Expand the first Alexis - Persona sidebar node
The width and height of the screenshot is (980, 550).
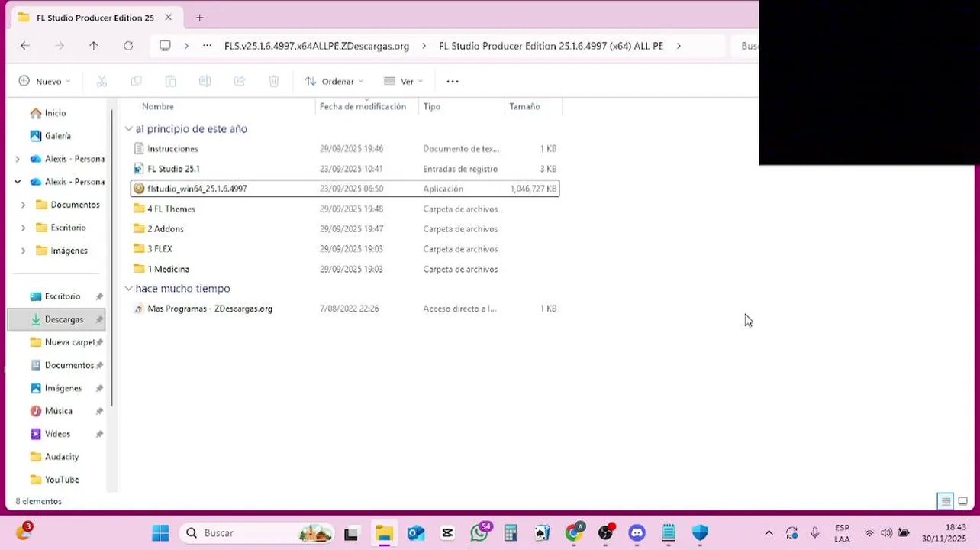[x=18, y=159]
